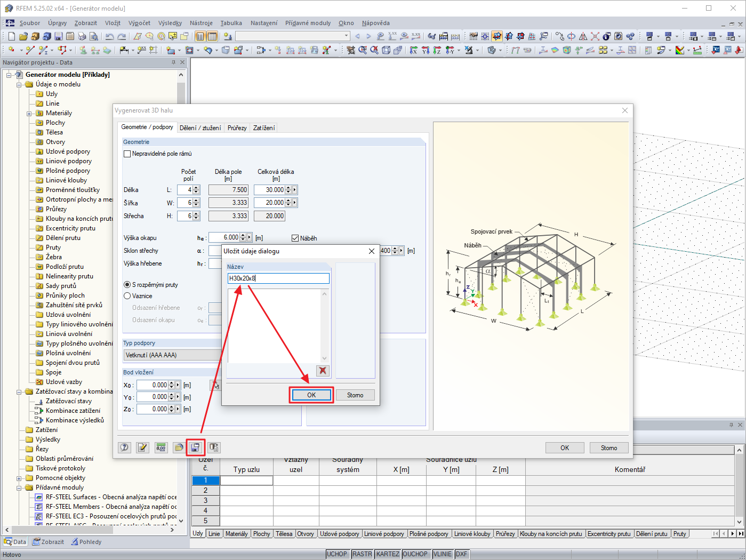
Task: Open the Soubor menu
Action: tap(30, 23)
